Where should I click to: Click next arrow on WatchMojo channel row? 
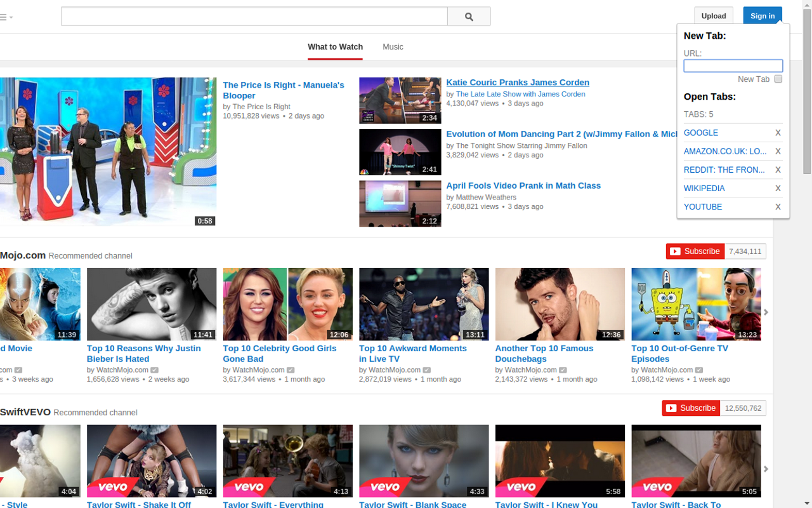click(x=766, y=312)
